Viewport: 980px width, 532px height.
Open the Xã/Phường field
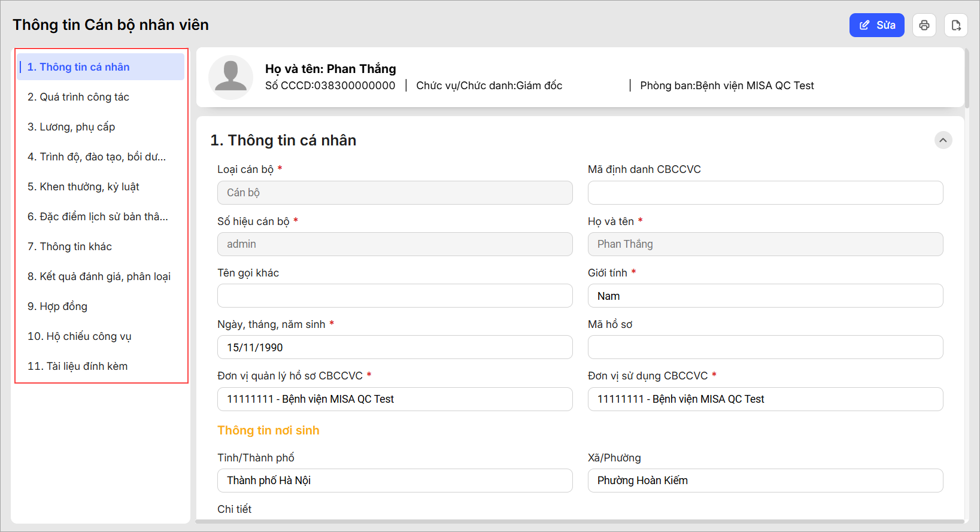click(764, 481)
